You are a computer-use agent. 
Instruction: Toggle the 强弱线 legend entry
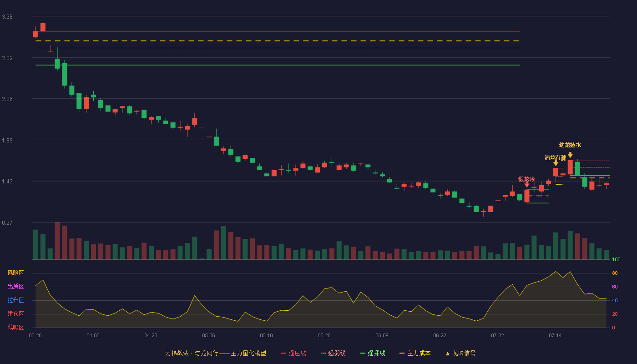tap(333, 353)
